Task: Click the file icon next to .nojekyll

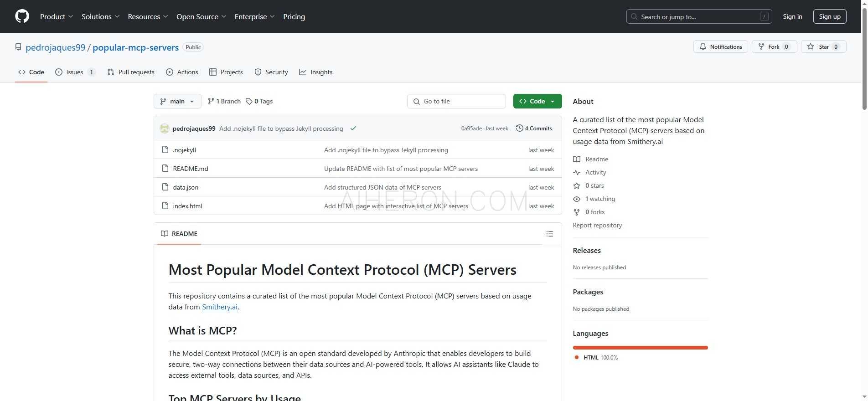Action: [x=165, y=149]
